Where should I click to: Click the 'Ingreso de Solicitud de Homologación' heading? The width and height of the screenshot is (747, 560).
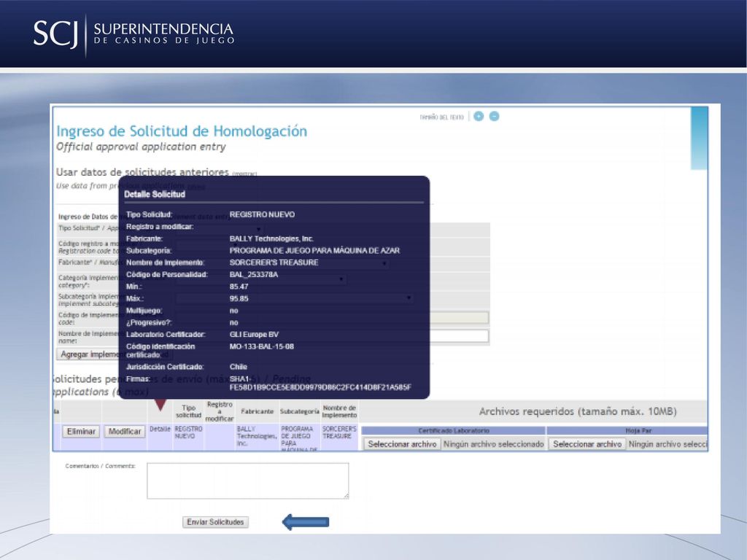point(182,131)
